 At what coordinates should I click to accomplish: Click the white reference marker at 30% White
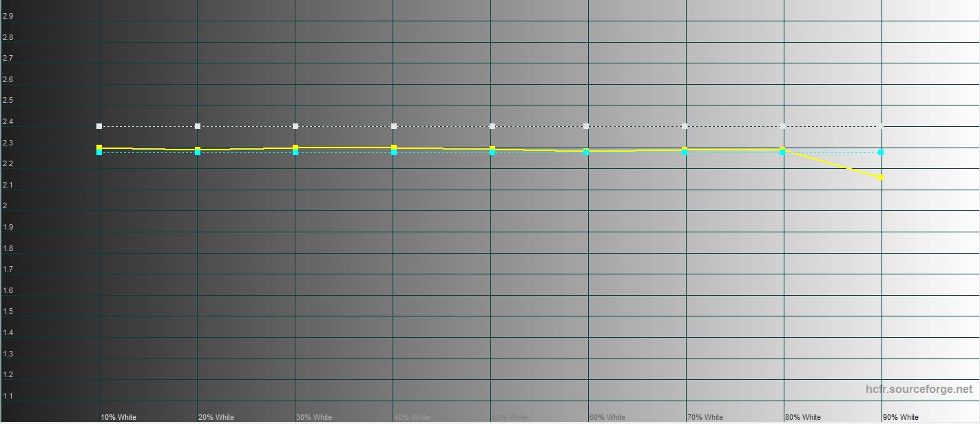point(295,126)
